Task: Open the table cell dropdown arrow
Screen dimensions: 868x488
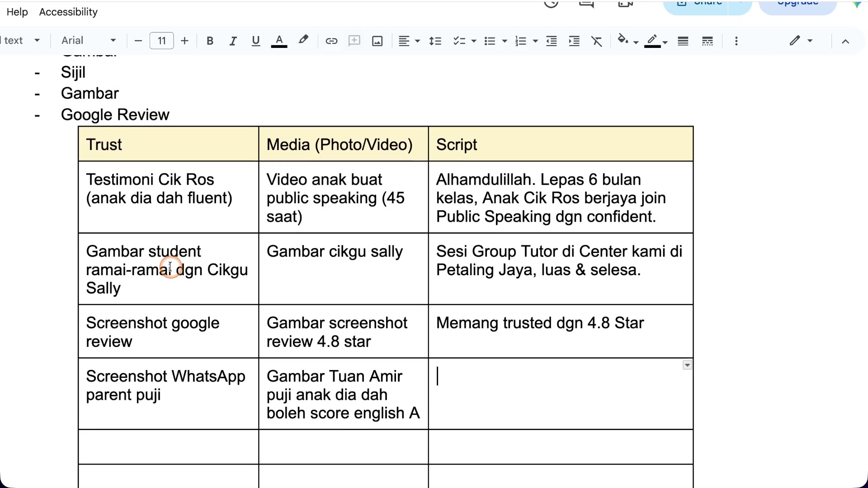Action: (x=687, y=365)
